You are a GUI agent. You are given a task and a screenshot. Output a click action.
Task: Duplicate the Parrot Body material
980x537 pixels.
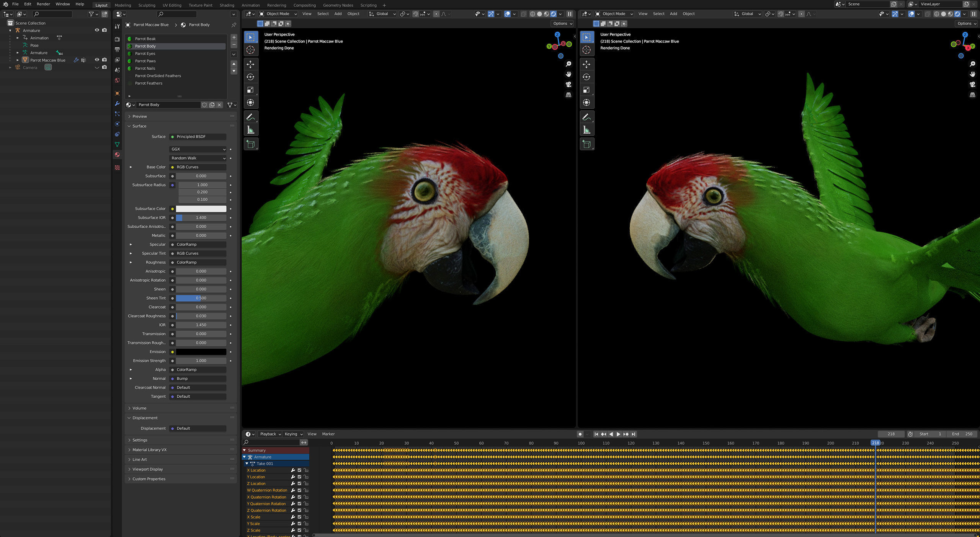(212, 104)
